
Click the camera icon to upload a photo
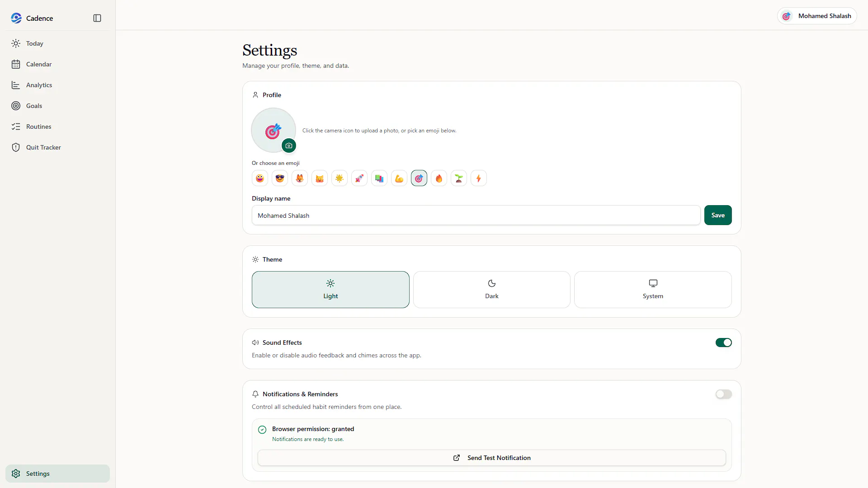coord(289,145)
